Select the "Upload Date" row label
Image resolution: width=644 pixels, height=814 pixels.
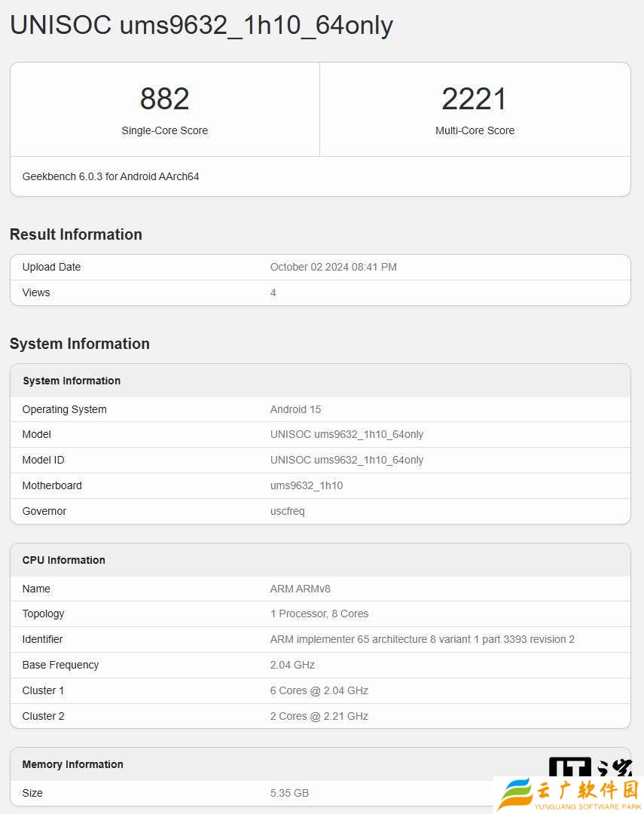(x=51, y=267)
